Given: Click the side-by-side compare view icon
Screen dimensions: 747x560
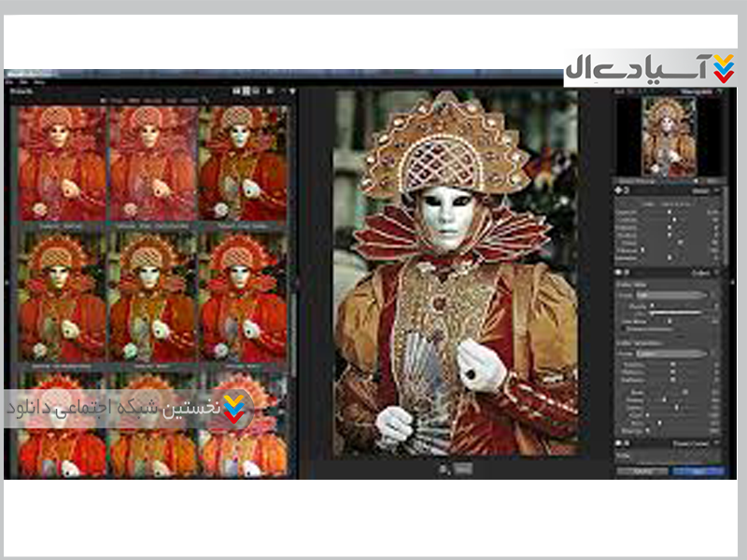Looking at the screenshot, I should (255, 91).
